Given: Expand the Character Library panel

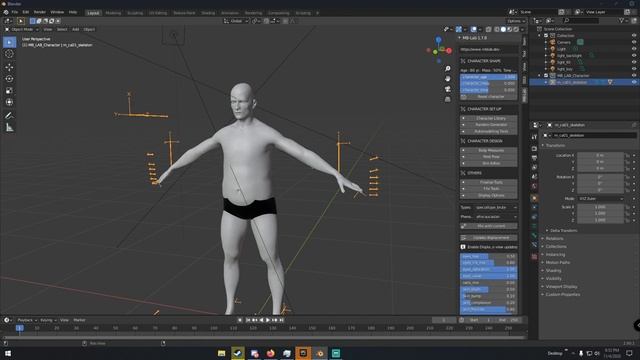Looking at the screenshot, I should [x=489, y=118].
